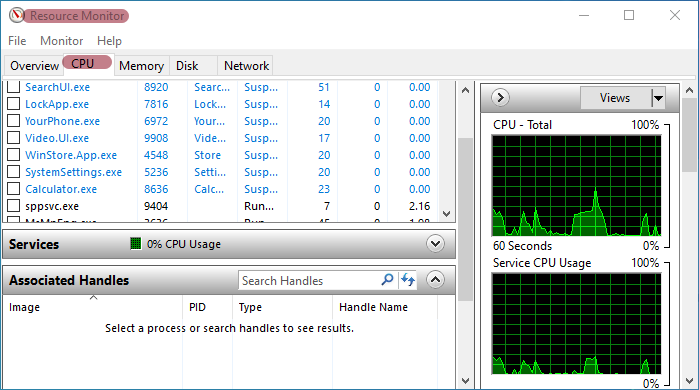The height and width of the screenshot is (390, 699).
Task: Select the sppsvc.exe process name
Action: click(x=52, y=206)
